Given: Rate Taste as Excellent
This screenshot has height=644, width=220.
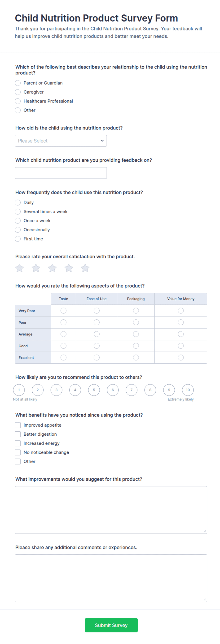Looking at the screenshot, I should 64,358.
